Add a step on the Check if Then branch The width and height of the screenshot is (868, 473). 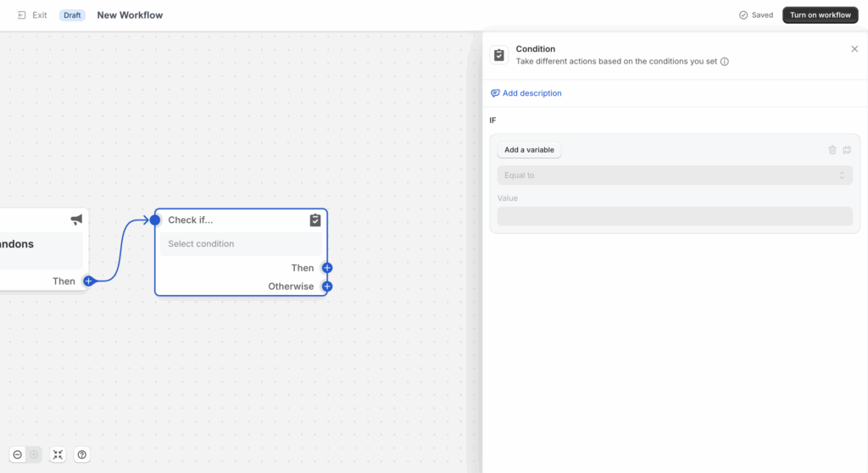[x=327, y=268]
